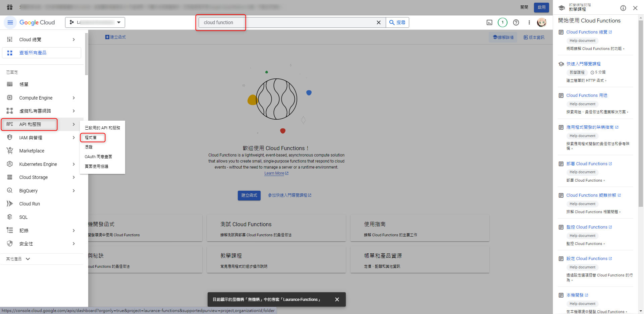Open the 測試 Cloud Functions card

276,228
